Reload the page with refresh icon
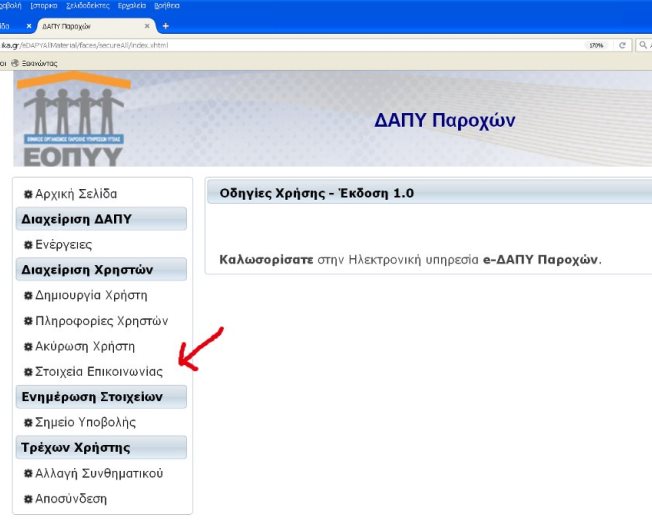Viewport: 652px width, 531px height. [622, 45]
